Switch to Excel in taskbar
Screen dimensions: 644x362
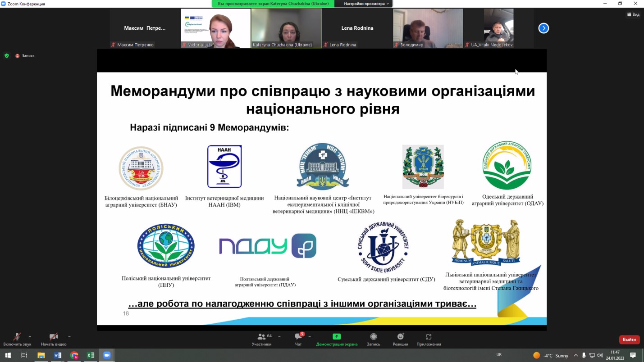click(x=91, y=355)
